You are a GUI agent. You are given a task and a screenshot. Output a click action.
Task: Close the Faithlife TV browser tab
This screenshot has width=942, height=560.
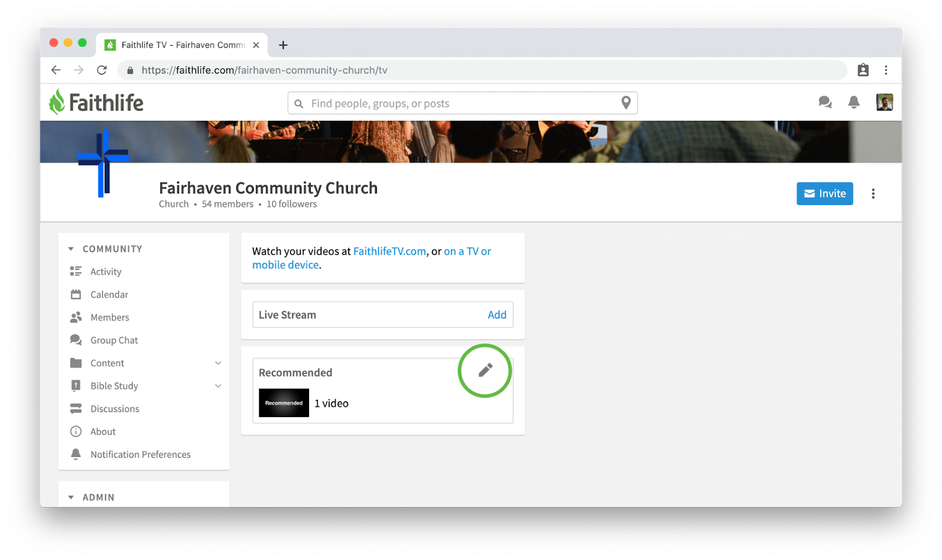click(x=256, y=45)
